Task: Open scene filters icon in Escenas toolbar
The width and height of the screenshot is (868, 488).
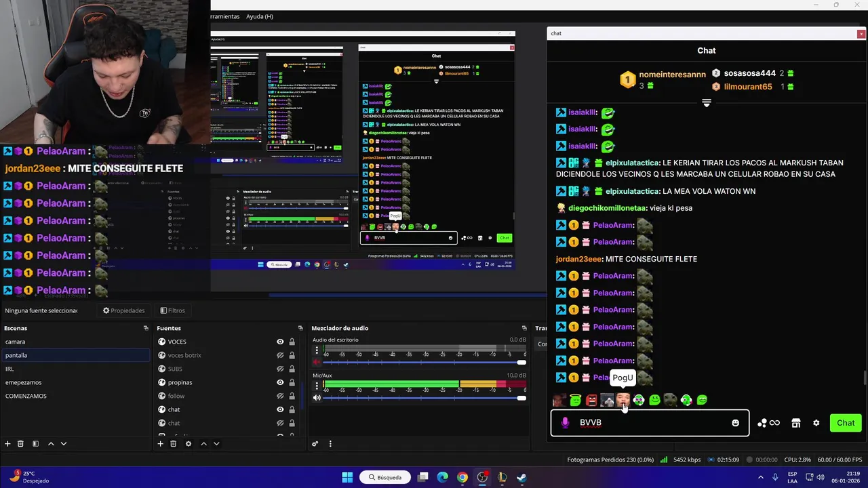Action: click(35, 443)
